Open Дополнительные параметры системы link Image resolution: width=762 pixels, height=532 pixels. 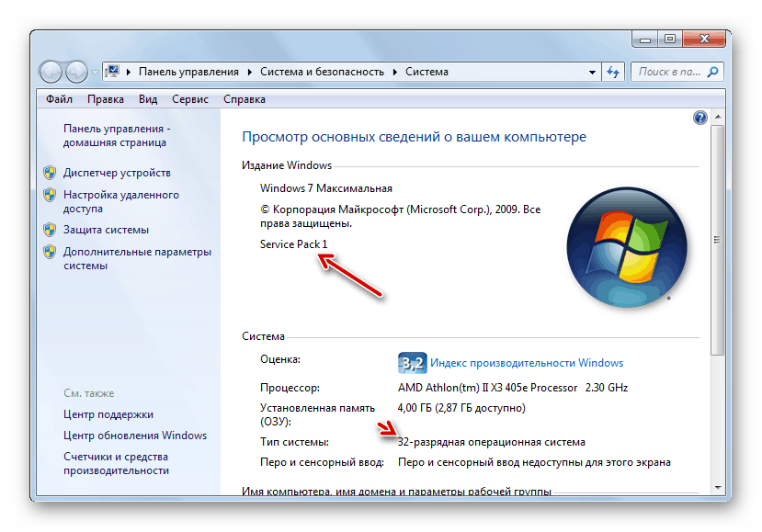pyautogui.click(x=137, y=258)
